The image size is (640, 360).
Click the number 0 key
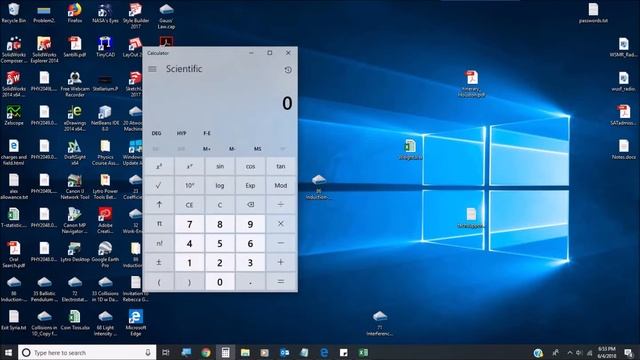click(220, 282)
